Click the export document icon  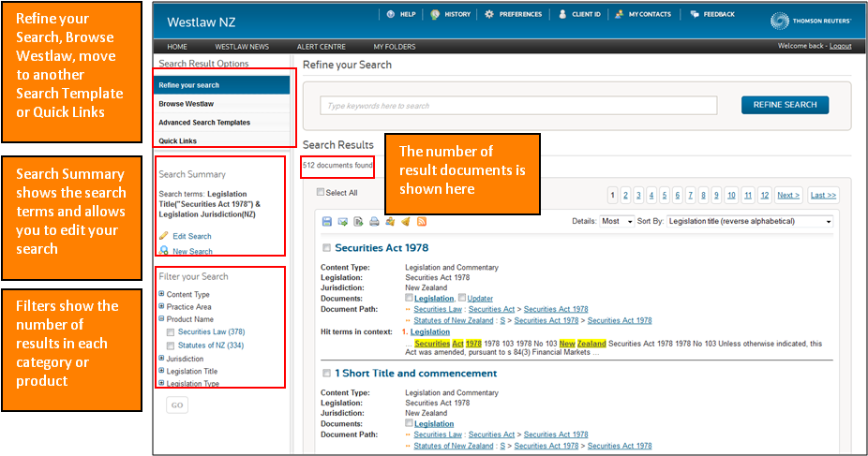coord(358,222)
